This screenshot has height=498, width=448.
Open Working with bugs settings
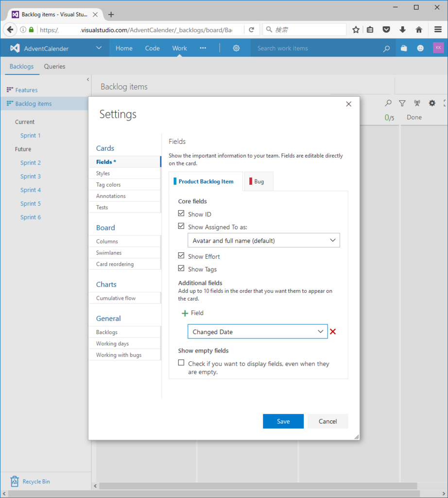[x=125, y=355]
